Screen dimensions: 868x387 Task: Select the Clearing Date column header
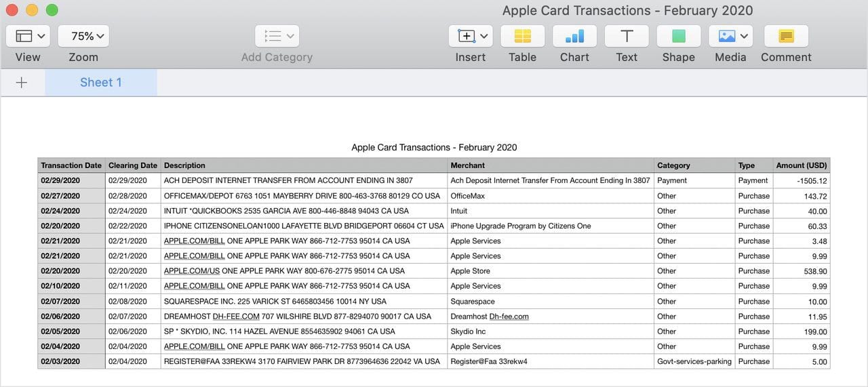coord(133,165)
